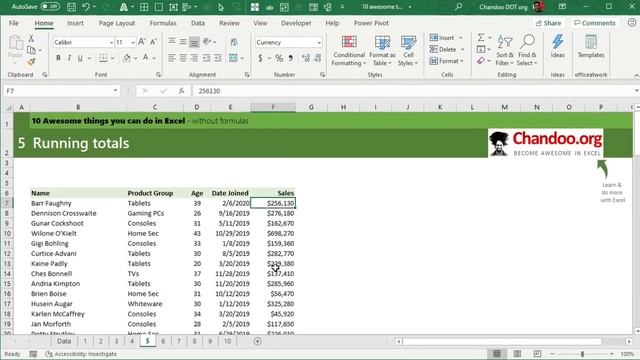
Task: Open the Find & Select menu
Action: (527, 51)
